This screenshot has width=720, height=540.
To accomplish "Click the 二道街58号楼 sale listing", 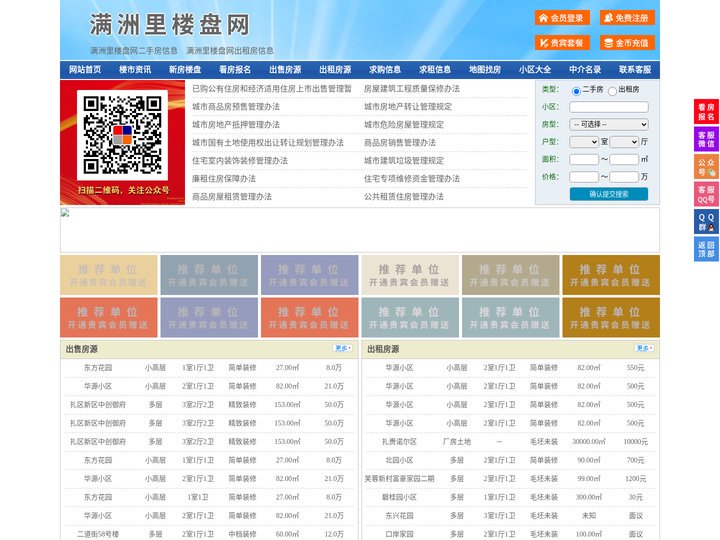I will 98,534.
